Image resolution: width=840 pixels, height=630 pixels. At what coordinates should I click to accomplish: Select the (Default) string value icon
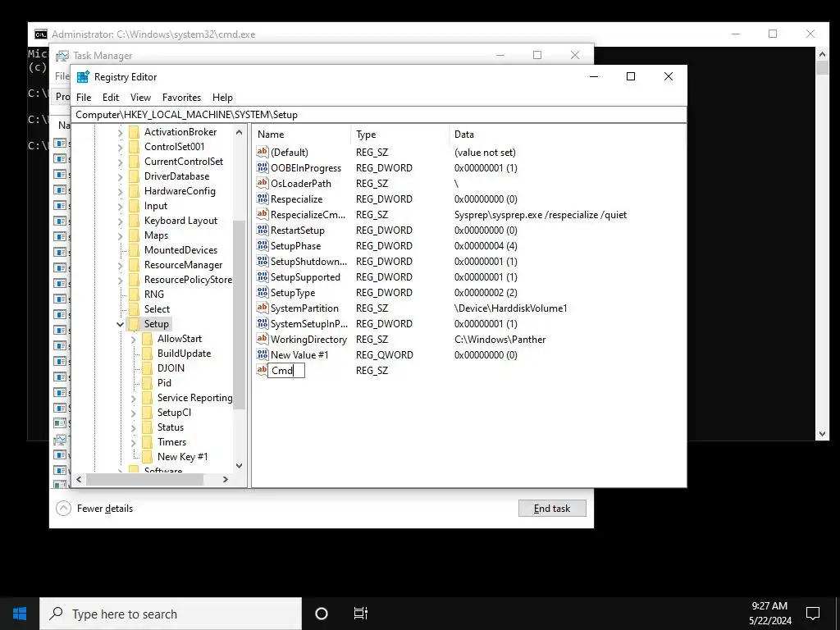coord(262,152)
